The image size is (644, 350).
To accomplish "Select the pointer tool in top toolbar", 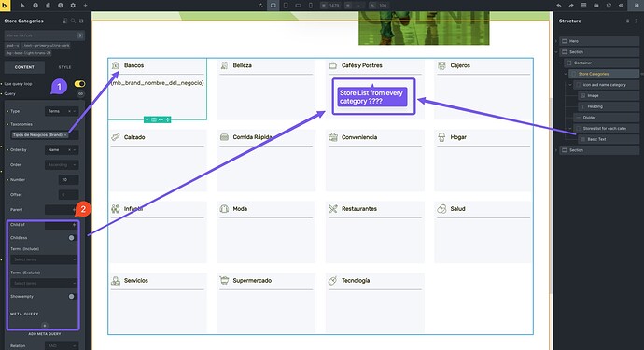I will (22, 6).
